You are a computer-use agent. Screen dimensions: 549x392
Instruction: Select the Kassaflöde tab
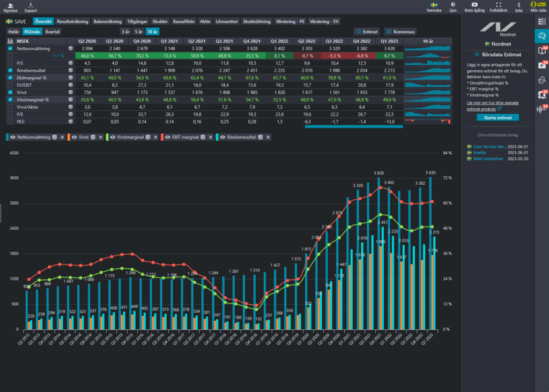[184, 21]
